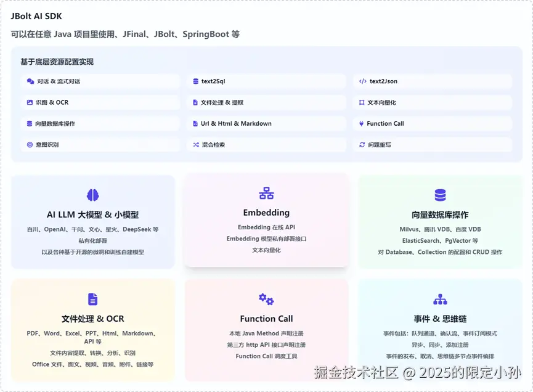Choose the 向量数据库操作 feature pill

click(100, 123)
